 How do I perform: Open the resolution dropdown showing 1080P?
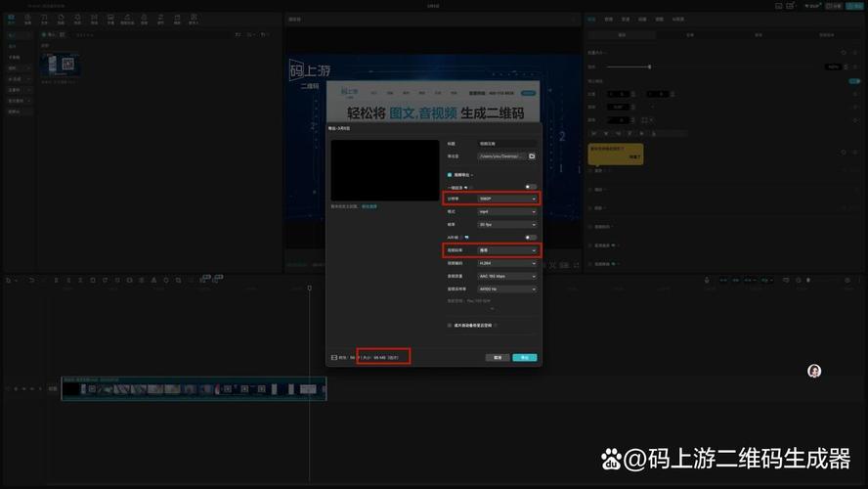click(507, 199)
